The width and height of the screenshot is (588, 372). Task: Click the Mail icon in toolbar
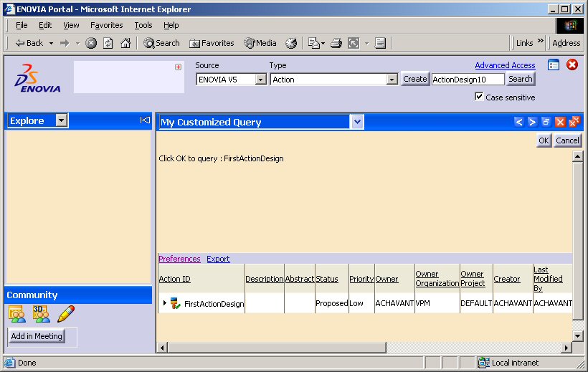click(313, 43)
